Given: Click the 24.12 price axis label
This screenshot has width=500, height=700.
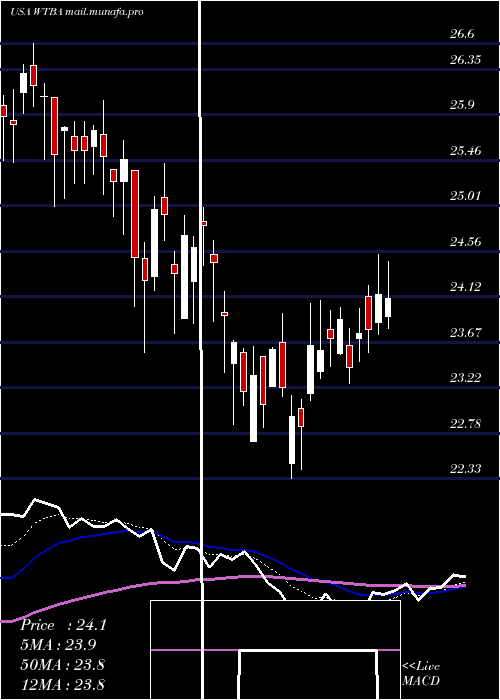Looking at the screenshot, I should pos(466,287).
